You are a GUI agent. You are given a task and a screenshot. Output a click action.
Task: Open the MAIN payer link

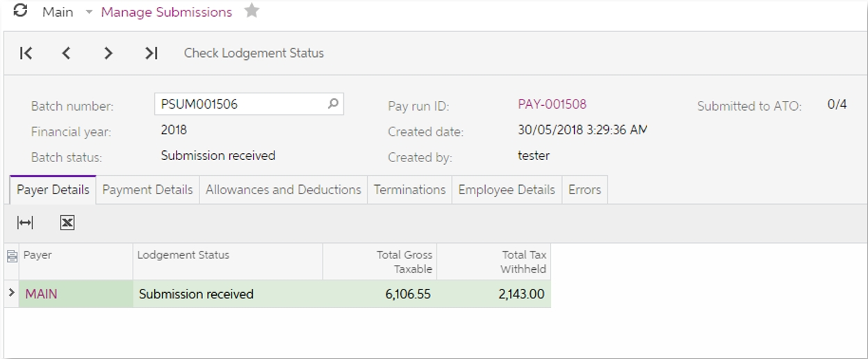(41, 294)
